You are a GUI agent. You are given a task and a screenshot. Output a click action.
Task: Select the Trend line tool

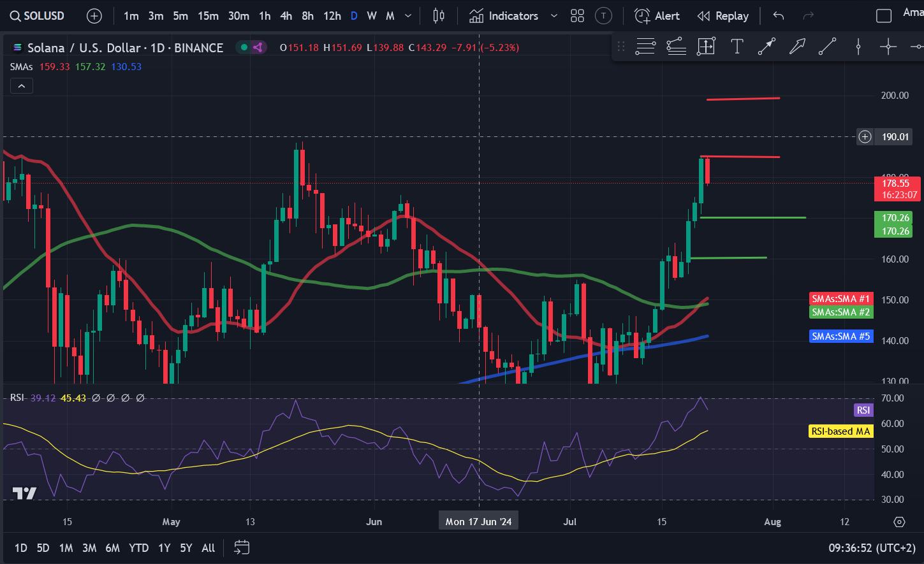[x=827, y=47]
